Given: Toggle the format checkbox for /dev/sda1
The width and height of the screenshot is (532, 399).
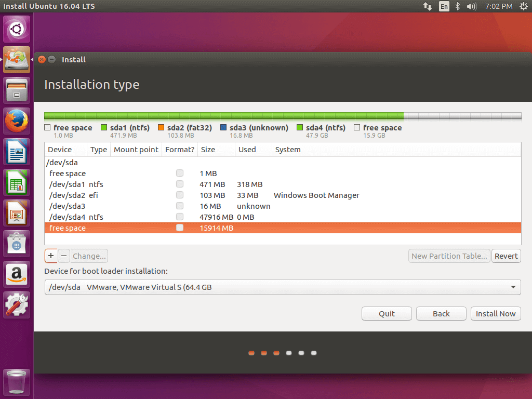Looking at the screenshot, I should [x=180, y=184].
